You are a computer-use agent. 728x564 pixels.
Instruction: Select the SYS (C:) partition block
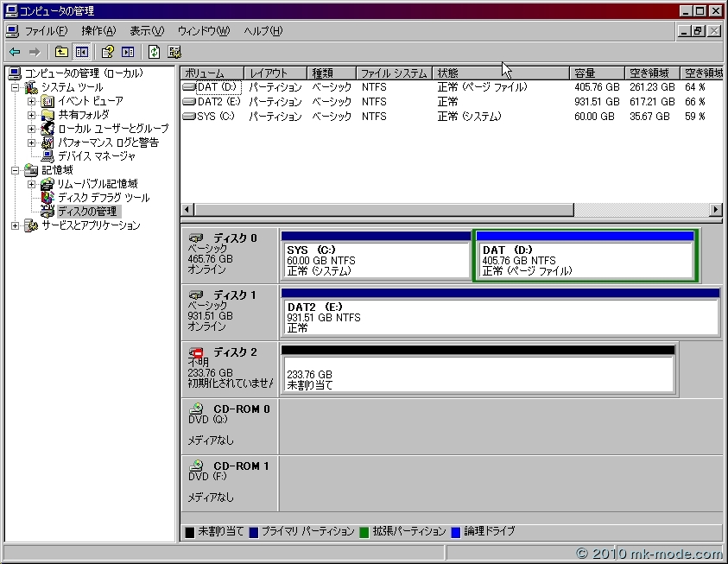pyautogui.click(x=376, y=260)
